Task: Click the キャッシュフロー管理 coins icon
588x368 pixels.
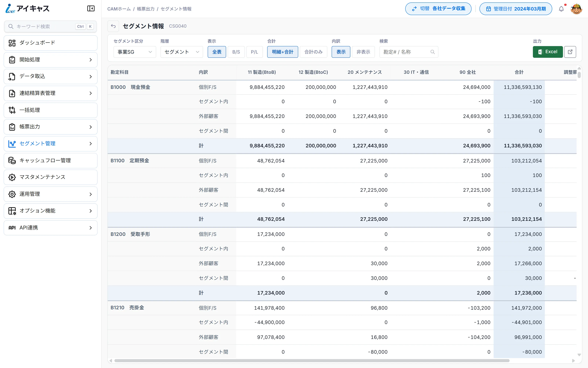Action: click(x=12, y=160)
